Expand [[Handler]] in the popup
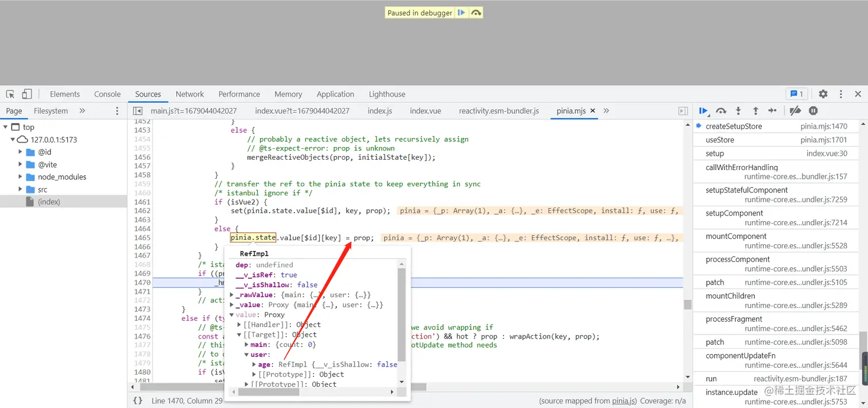Image resolution: width=868 pixels, height=408 pixels. [240, 325]
